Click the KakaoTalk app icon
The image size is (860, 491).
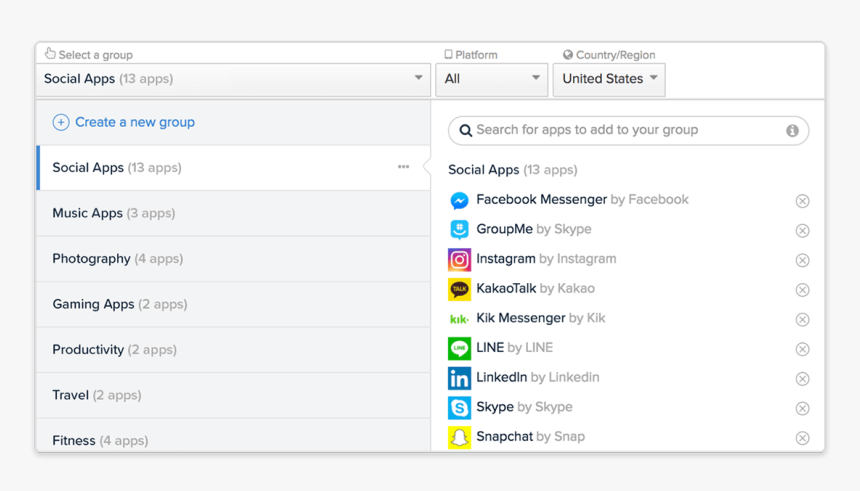click(x=459, y=289)
